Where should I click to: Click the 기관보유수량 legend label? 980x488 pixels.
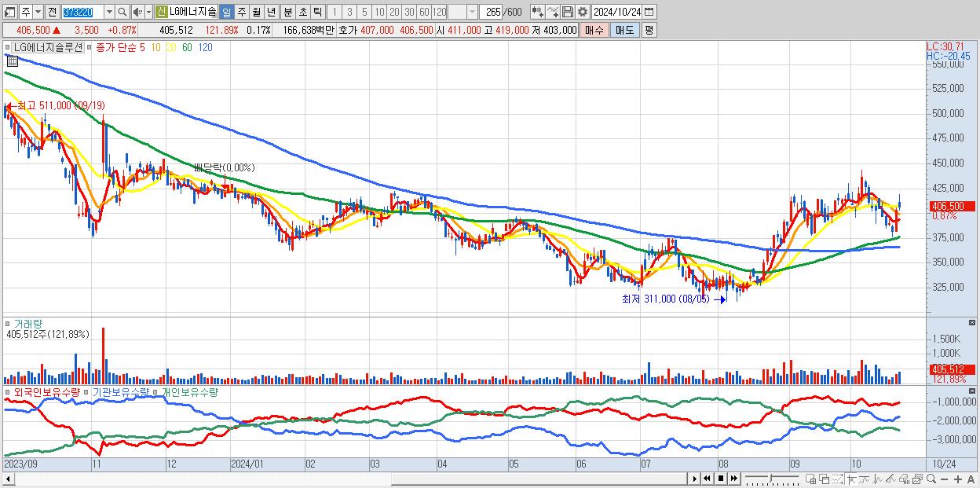pos(121,391)
